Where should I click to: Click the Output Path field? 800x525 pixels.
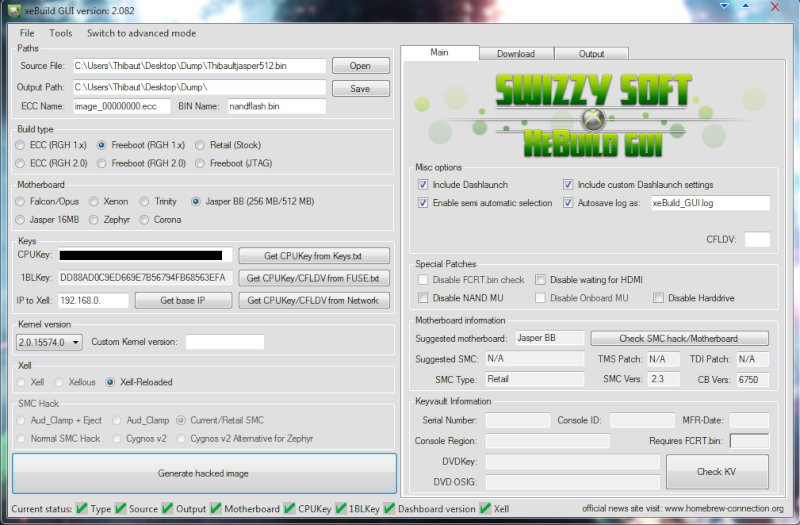199,87
